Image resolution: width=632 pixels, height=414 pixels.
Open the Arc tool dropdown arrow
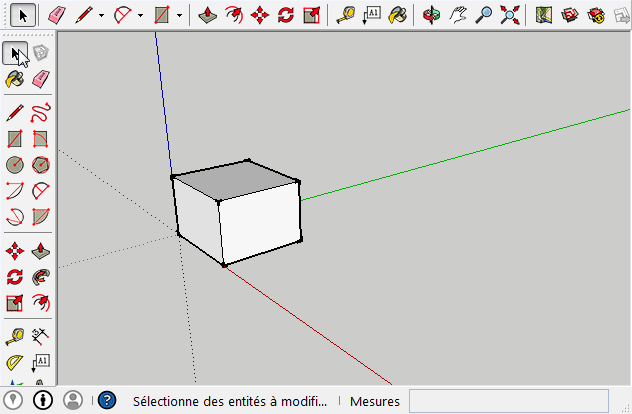click(140, 16)
